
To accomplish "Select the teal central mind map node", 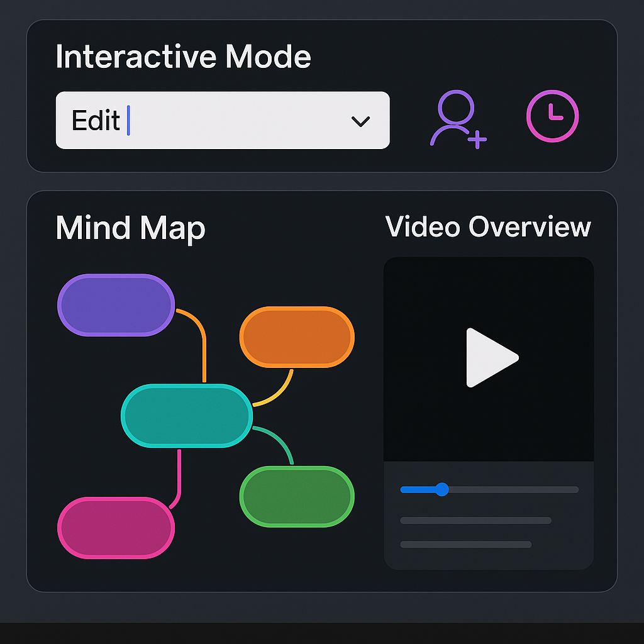I will (x=187, y=416).
